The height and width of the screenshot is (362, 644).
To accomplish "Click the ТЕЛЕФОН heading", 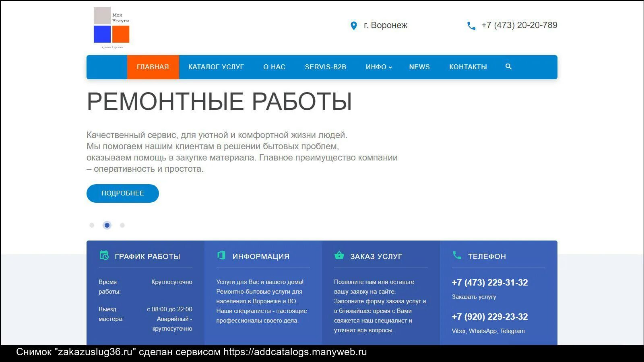I will click(x=487, y=256).
